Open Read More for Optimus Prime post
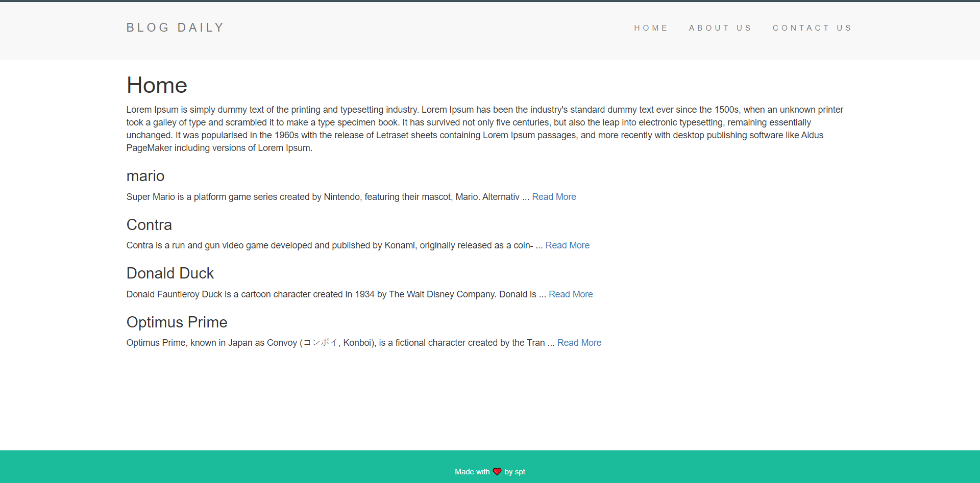Viewport: 980px width, 483px height. coord(579,343)
